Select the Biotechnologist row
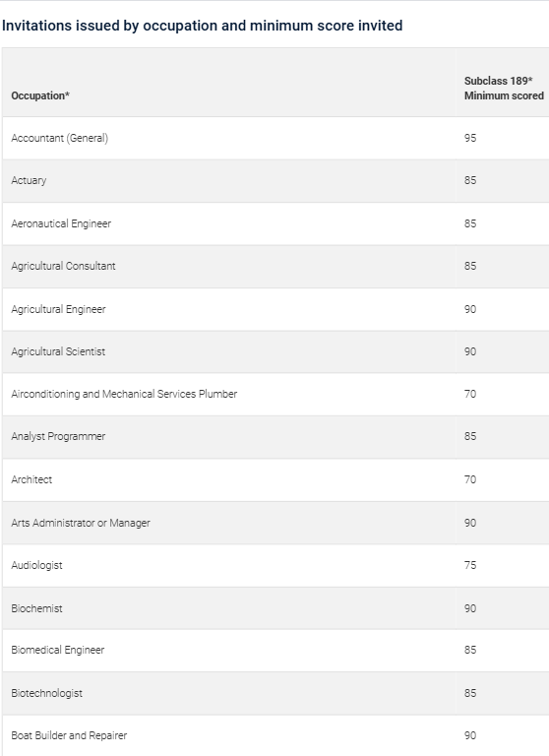549x756 pixels. (275, 693)
